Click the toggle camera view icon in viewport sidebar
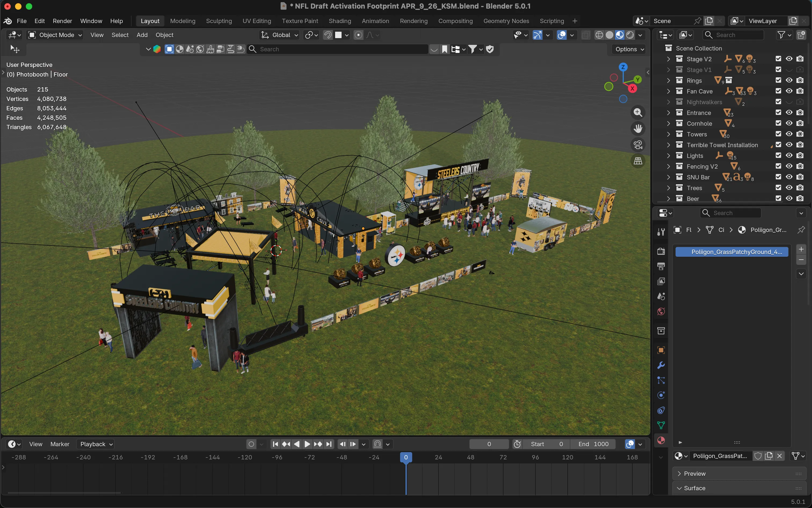This screenshot has width=812, height=508. point(638,144)
